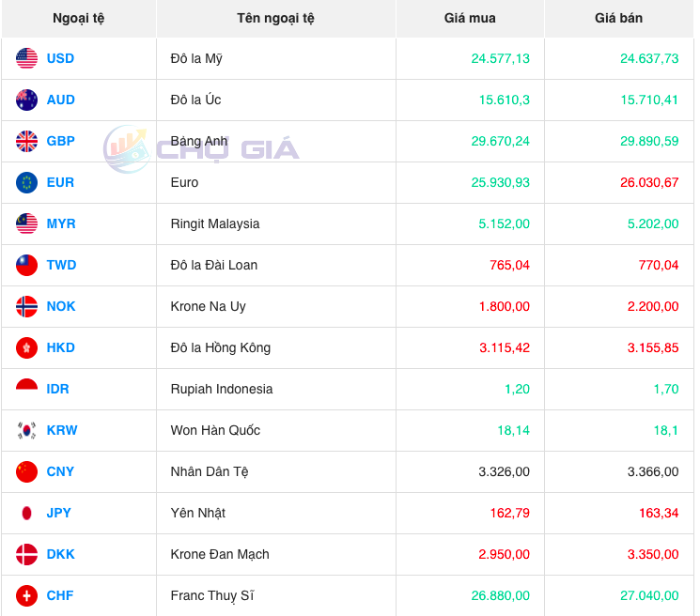The image size is (700, 616).
Task: Click the Giá bán column header
Action: [x=618, y=18]
